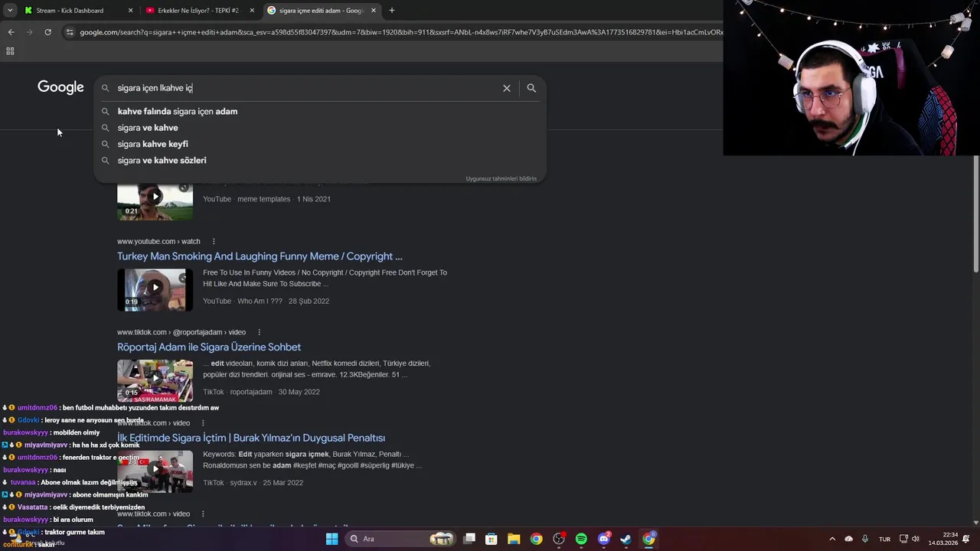Click the microphone tray icon

click(865, 539)
